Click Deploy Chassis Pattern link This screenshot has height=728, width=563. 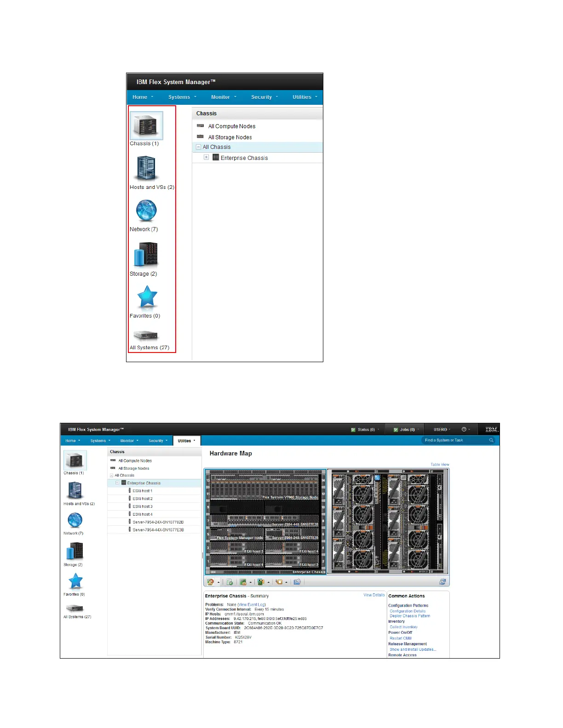pyautogui.click(x=410, y=616)
